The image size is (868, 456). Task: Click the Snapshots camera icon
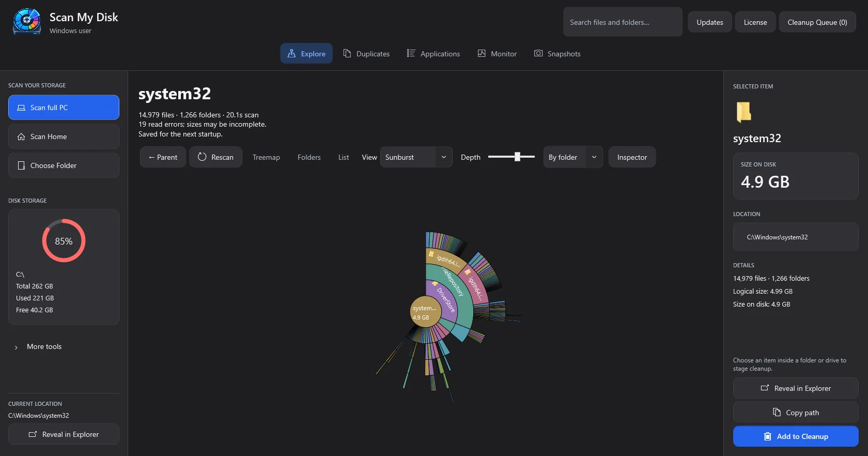pyautogui.click(x=538, y=53)
